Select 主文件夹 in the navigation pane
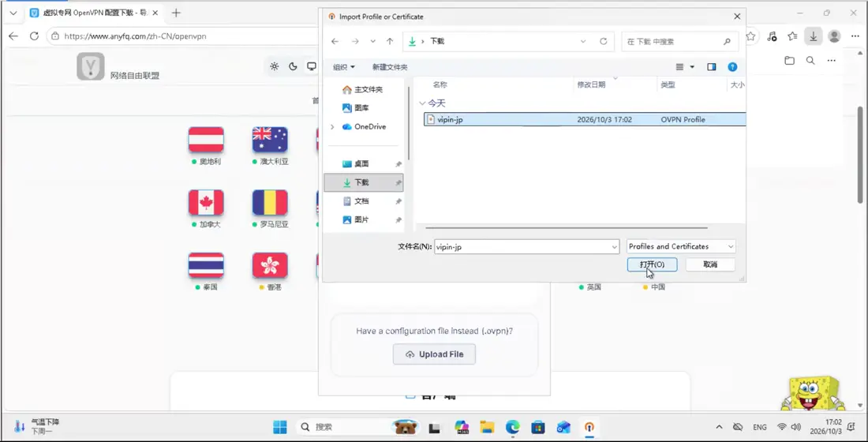 coord(363,90)
